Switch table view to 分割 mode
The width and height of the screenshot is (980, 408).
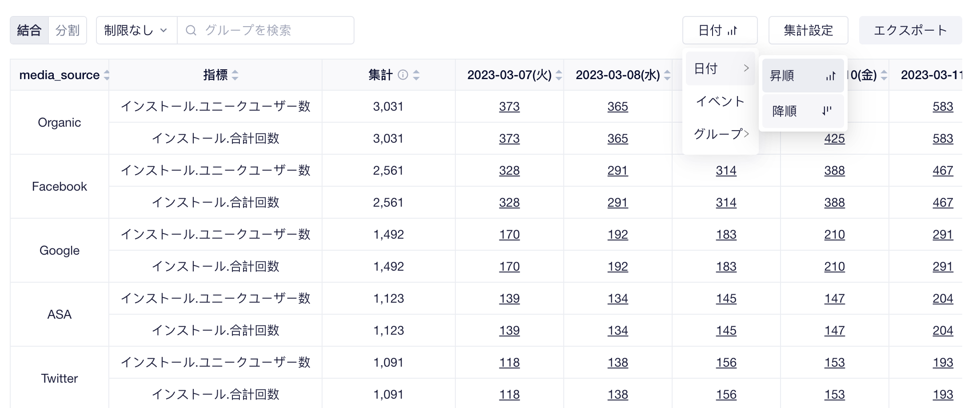[68, 30]
